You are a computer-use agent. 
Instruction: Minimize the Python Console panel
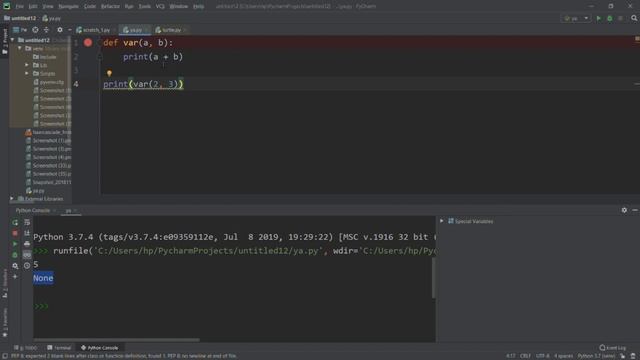[635, 210]
